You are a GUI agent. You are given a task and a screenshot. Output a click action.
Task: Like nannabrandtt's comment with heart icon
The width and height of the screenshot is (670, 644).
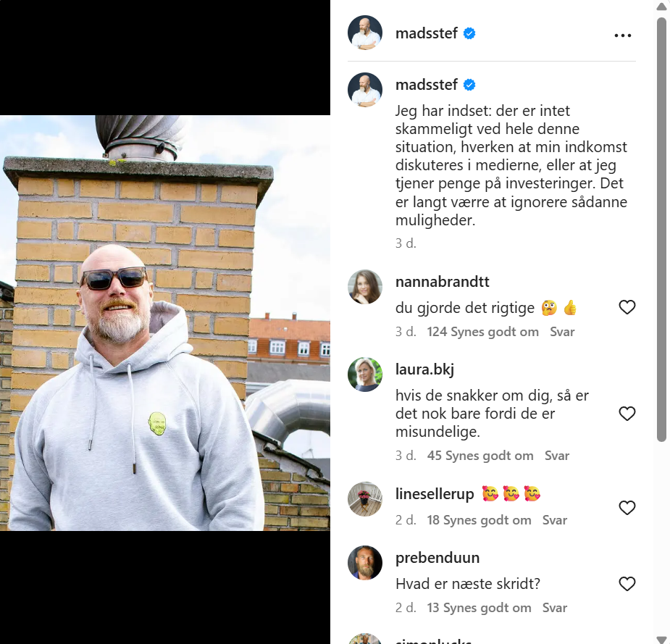627,307
